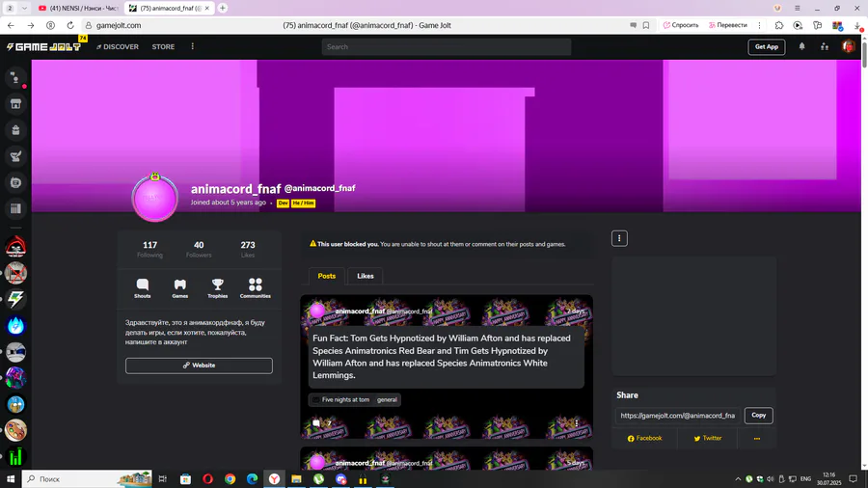
Task: Open Google Chrome from the taskbar
Action: tap(230, 479)
